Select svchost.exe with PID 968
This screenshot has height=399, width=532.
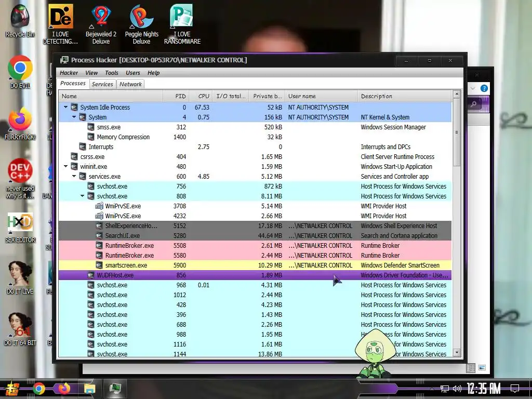click(x=255, y=285)
